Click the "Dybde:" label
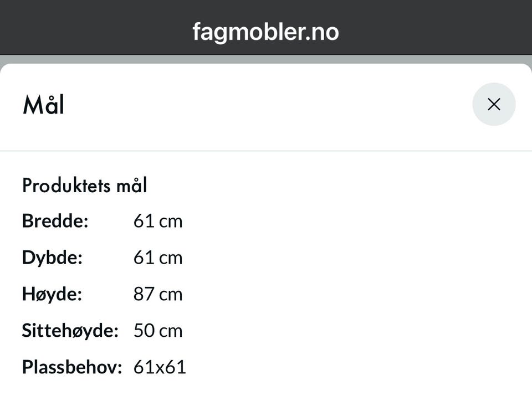532x411 pixels. [52, 258]
